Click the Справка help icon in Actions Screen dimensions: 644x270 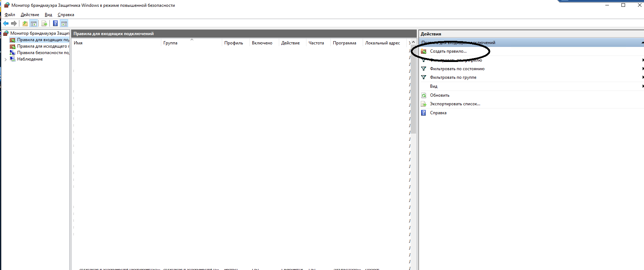[424, 113]
